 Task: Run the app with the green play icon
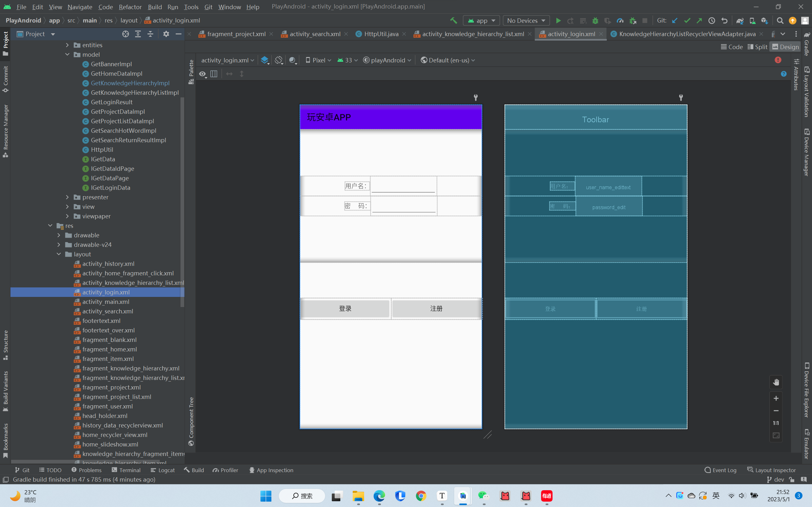pos(558,21)
